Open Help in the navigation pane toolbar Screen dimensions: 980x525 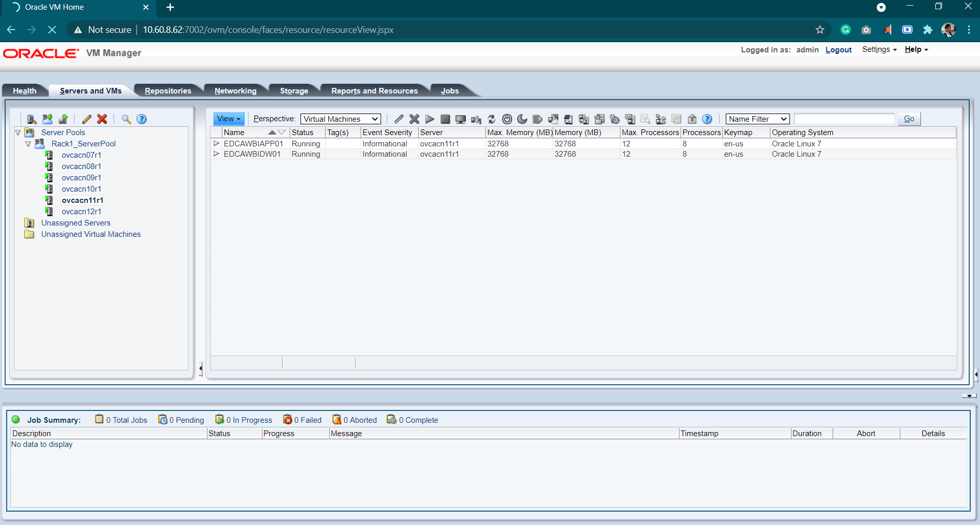pyautogui.click(x=142, y=119)
